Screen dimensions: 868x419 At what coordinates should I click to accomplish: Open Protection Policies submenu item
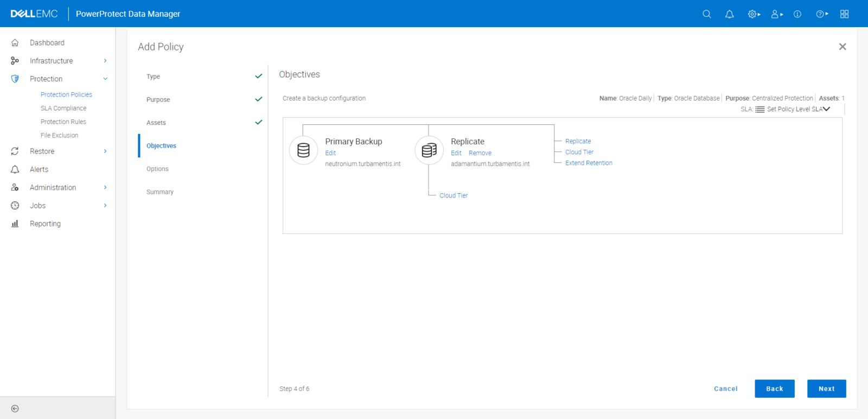[66, 94]
